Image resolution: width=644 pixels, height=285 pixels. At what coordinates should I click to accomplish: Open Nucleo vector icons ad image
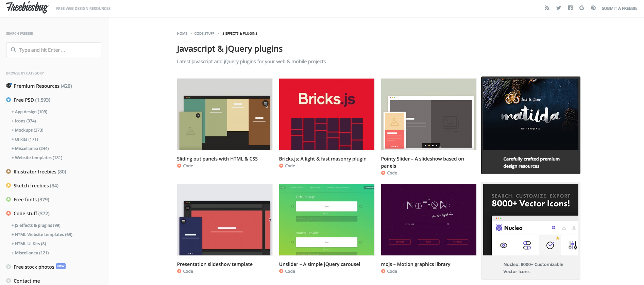531,220
